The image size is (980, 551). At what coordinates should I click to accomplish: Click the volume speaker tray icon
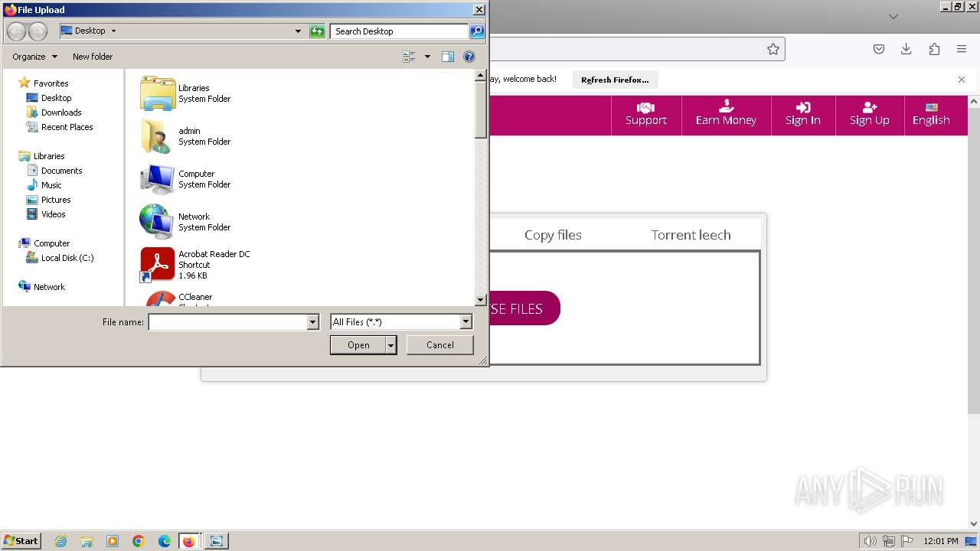pos(871,541)
